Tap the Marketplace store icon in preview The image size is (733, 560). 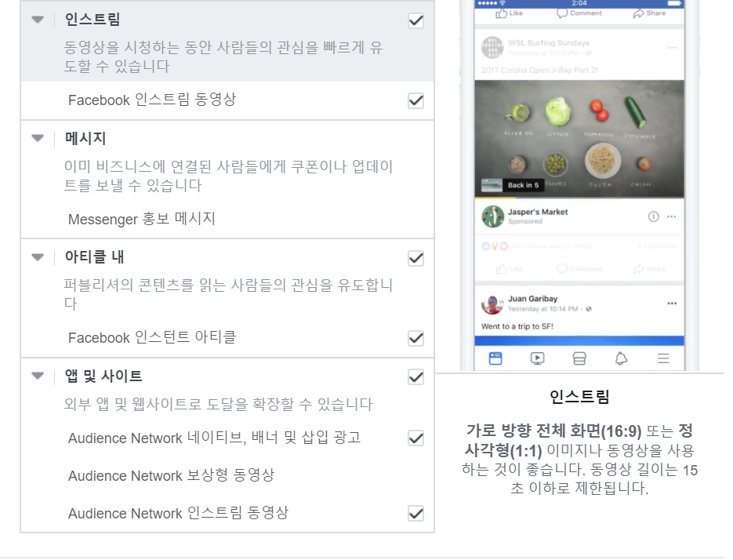coord(579,359)
